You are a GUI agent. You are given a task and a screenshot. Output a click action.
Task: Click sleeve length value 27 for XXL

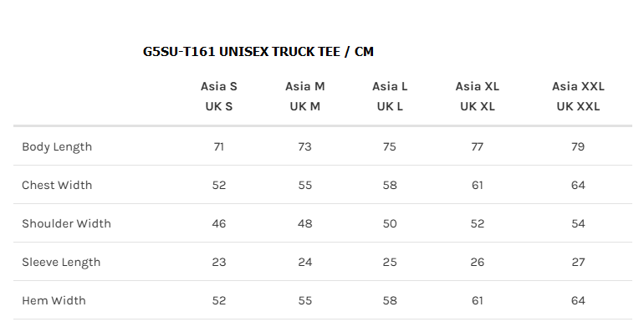click(578, 262)
